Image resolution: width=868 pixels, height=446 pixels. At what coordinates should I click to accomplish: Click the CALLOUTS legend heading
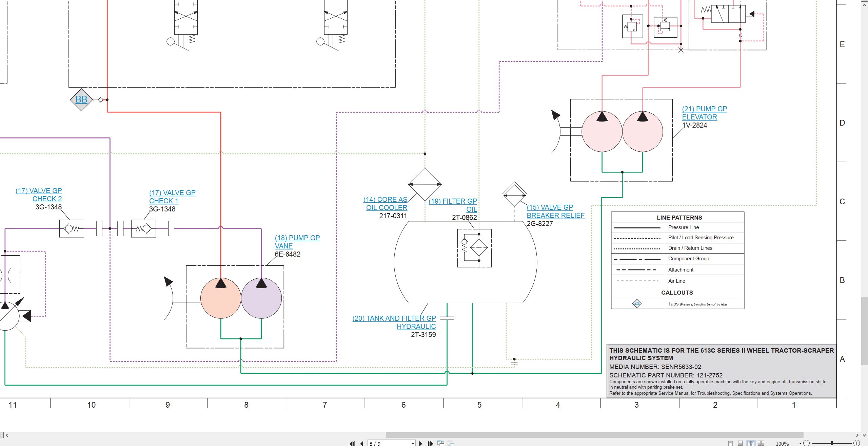click(677, 293)
